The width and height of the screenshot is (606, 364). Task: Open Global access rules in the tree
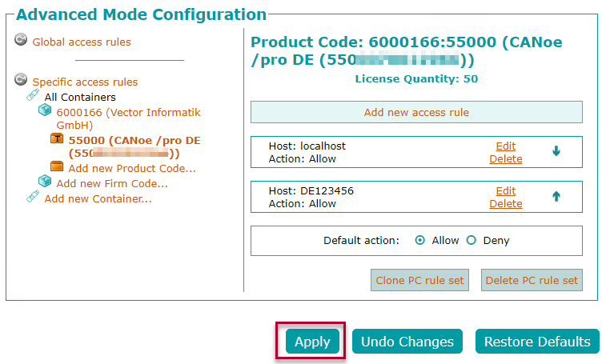click(82, 42)
